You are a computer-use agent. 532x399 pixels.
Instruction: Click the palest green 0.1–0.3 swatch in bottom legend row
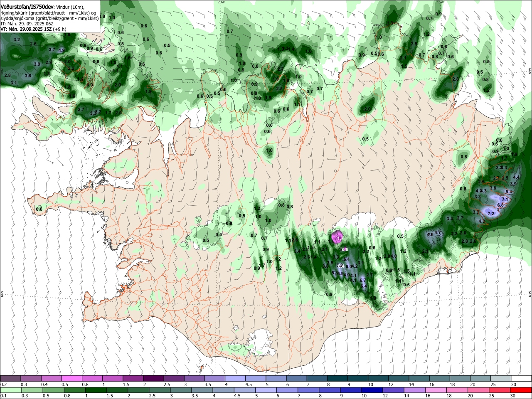coord(10,390)
